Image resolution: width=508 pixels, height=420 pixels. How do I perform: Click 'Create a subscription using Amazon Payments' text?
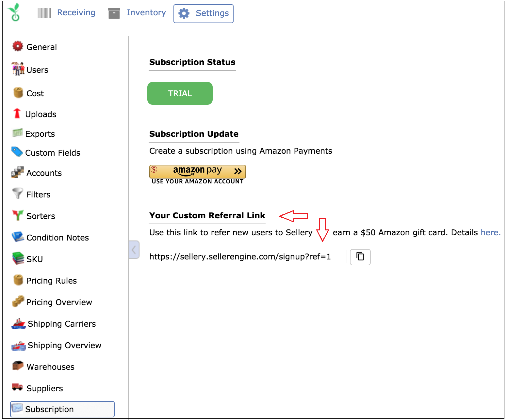[241, 151]
